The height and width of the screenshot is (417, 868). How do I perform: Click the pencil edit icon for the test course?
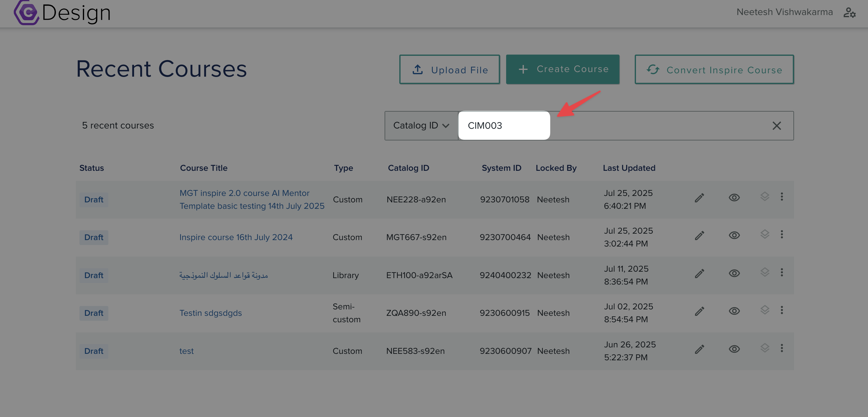699,349
